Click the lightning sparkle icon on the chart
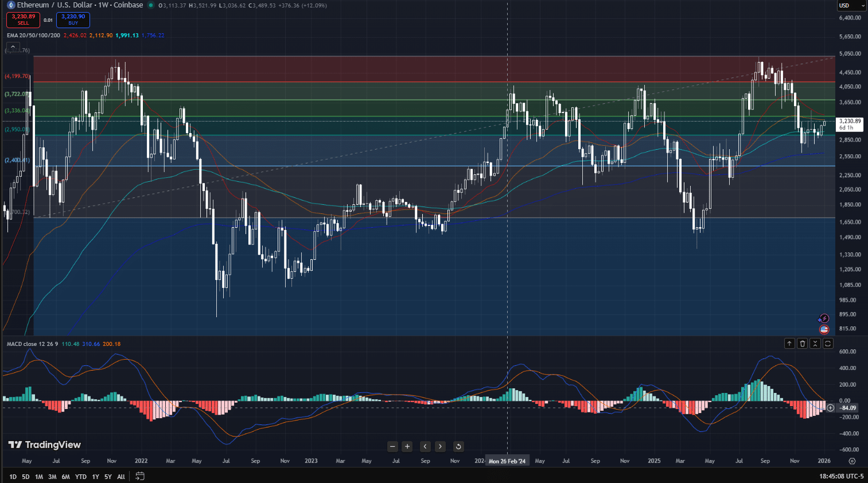 824,318
